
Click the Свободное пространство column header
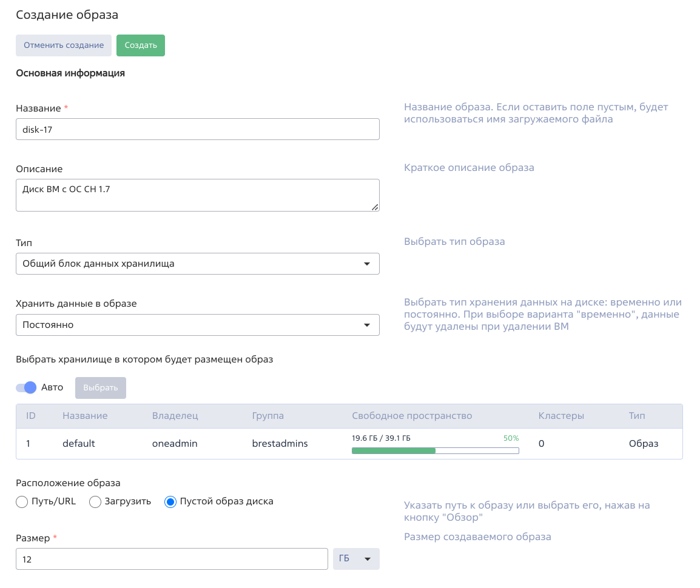(x=412, y=416)
